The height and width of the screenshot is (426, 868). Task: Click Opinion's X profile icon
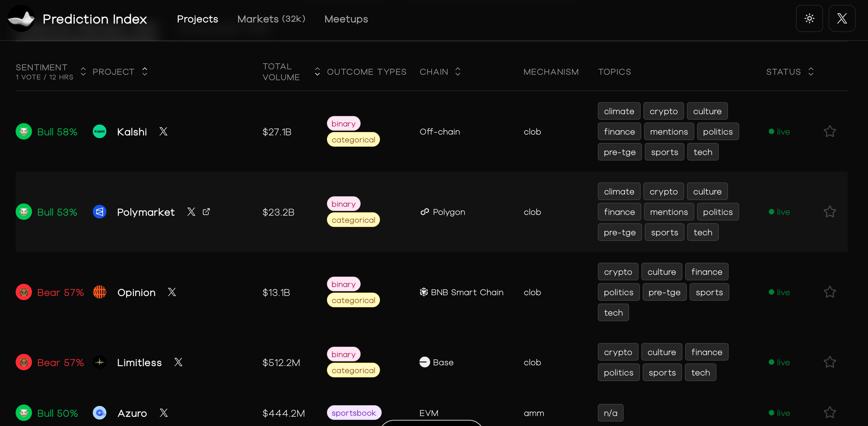172,292
